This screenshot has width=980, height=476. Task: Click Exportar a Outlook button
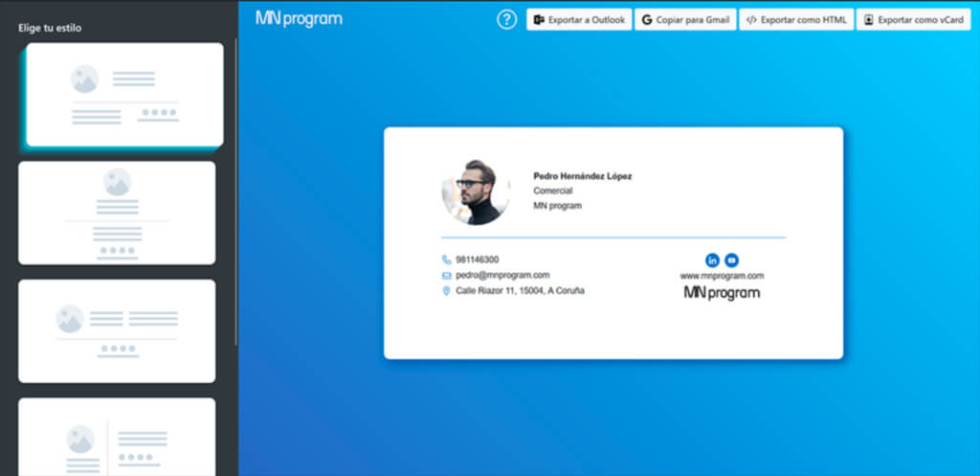[x=579, y=19]
